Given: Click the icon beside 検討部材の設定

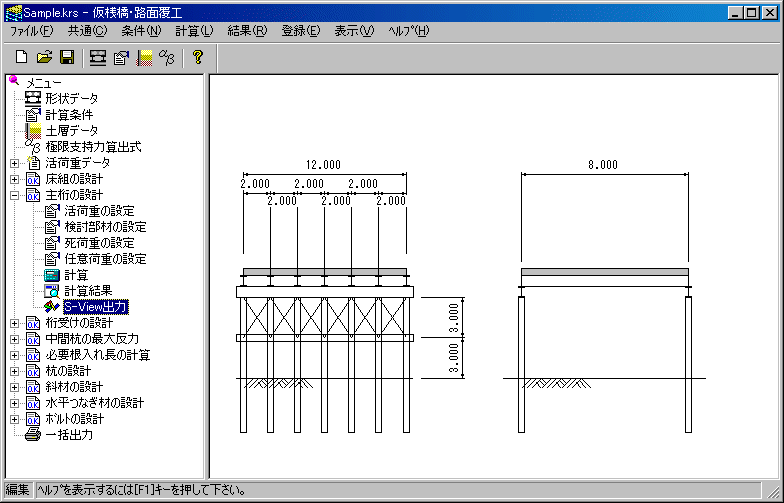Looking at the screenshot, I should tap(52, 226).
